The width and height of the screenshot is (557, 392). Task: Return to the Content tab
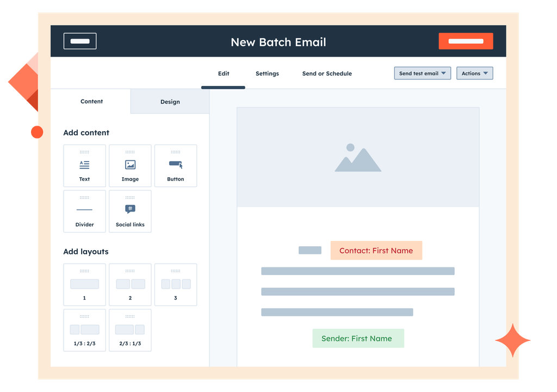(91, 101)
